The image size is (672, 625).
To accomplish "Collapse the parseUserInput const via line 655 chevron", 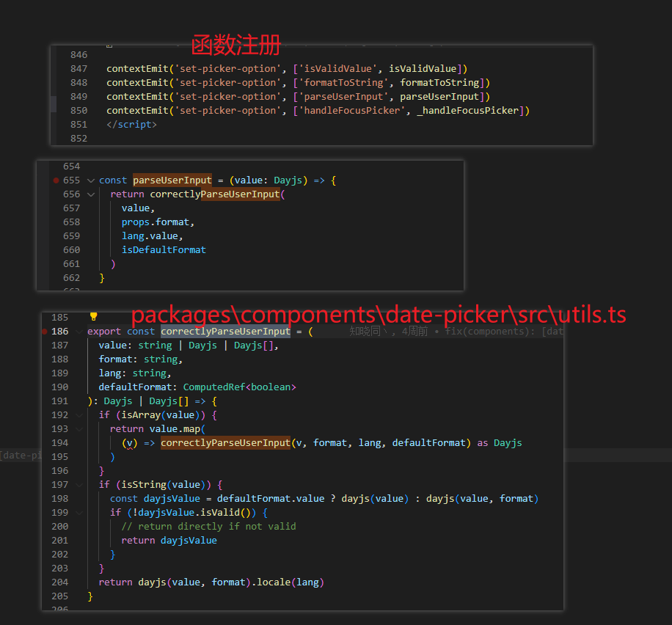I will pos(90,180).
